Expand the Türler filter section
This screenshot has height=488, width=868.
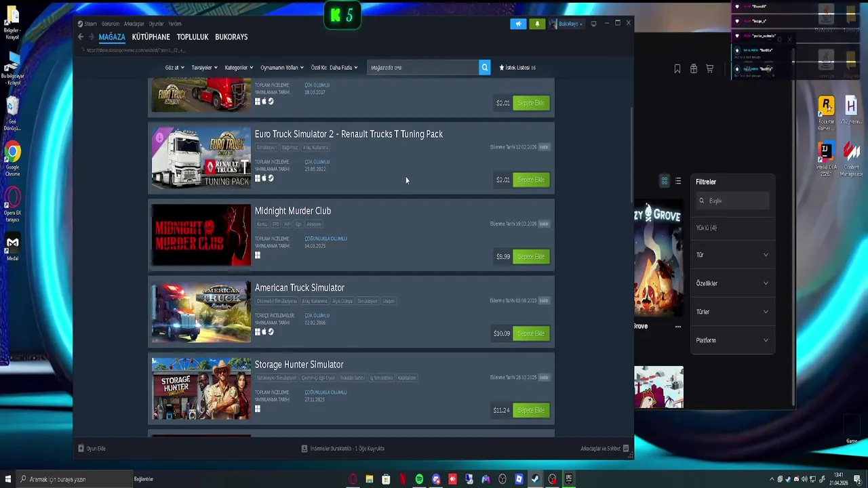(732, 312)
